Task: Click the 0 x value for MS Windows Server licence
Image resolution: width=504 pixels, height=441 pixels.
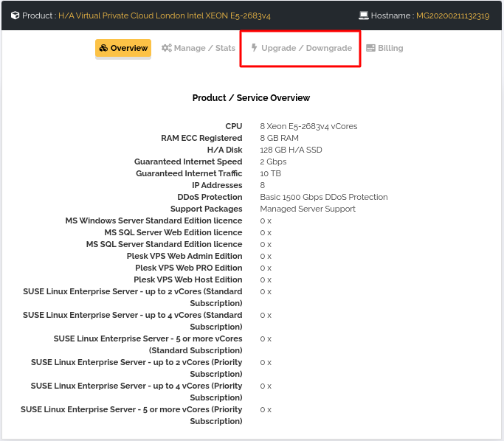Action: pos(266,221)
